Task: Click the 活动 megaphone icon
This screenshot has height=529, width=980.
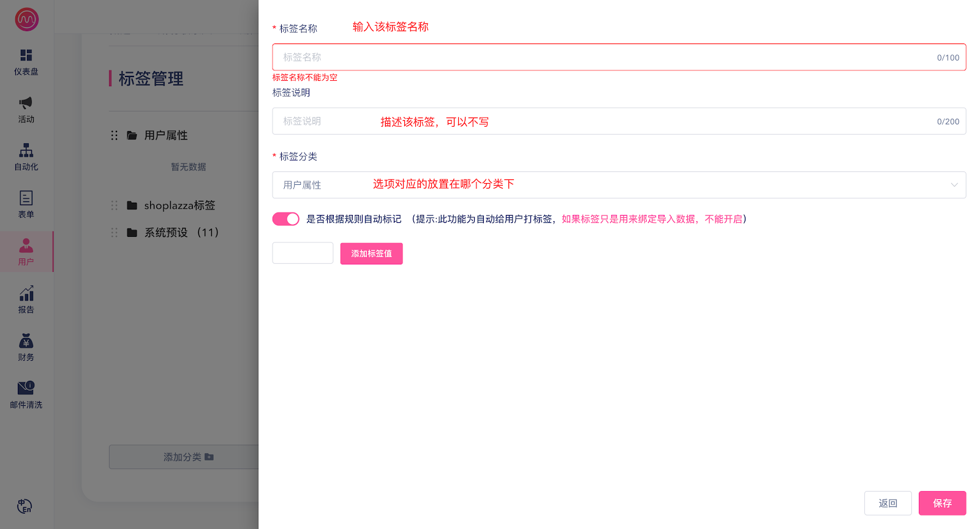Action: [x=26, y=103]
